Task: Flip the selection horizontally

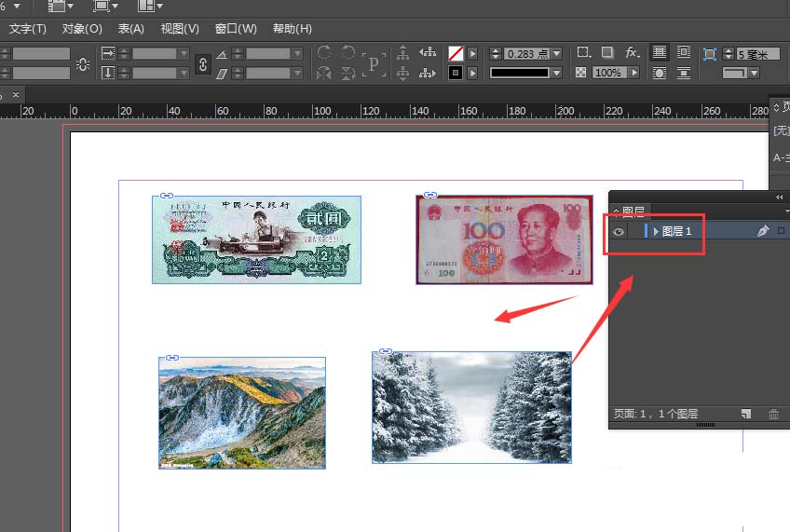Action: tap(324, 74)
